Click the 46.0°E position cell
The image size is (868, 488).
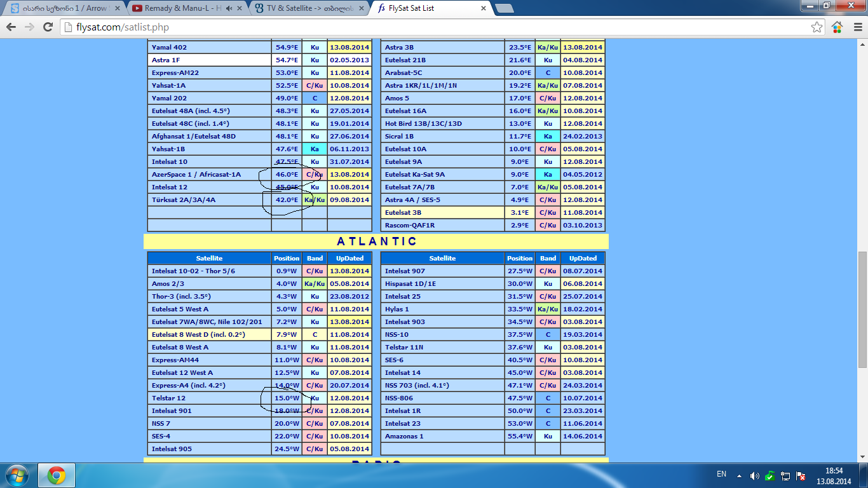[287, 174]
